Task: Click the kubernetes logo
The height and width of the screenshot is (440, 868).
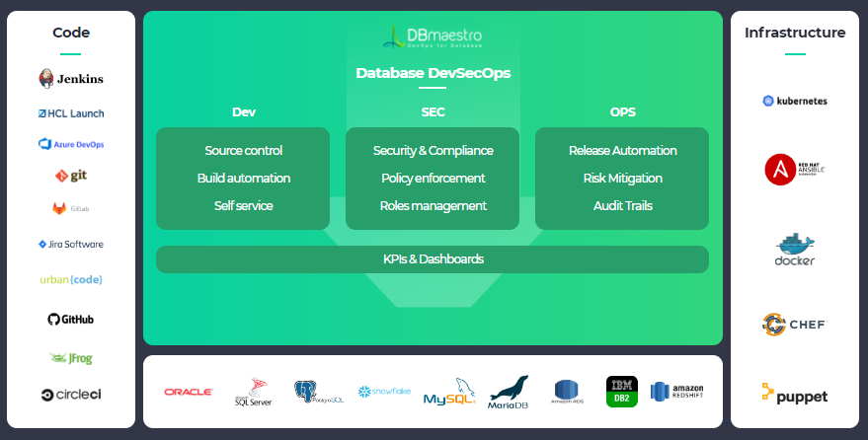Action: [x=795, y=101]
